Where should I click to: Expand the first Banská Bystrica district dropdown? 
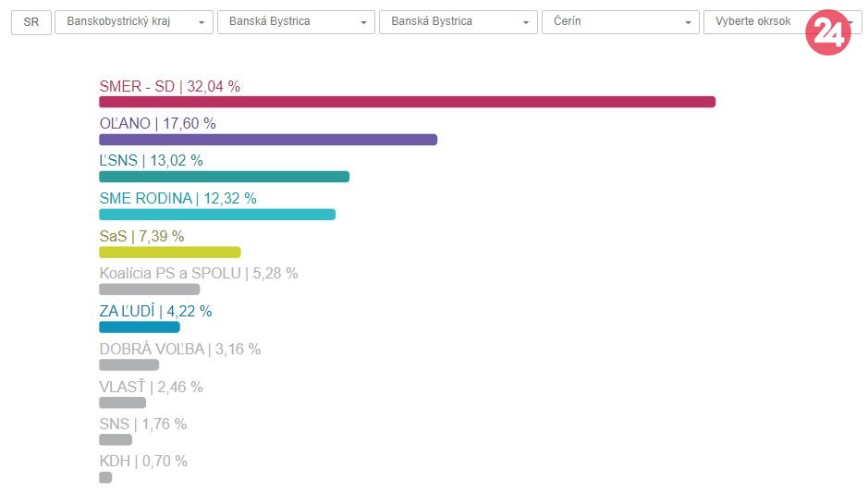tap(296, 22)
